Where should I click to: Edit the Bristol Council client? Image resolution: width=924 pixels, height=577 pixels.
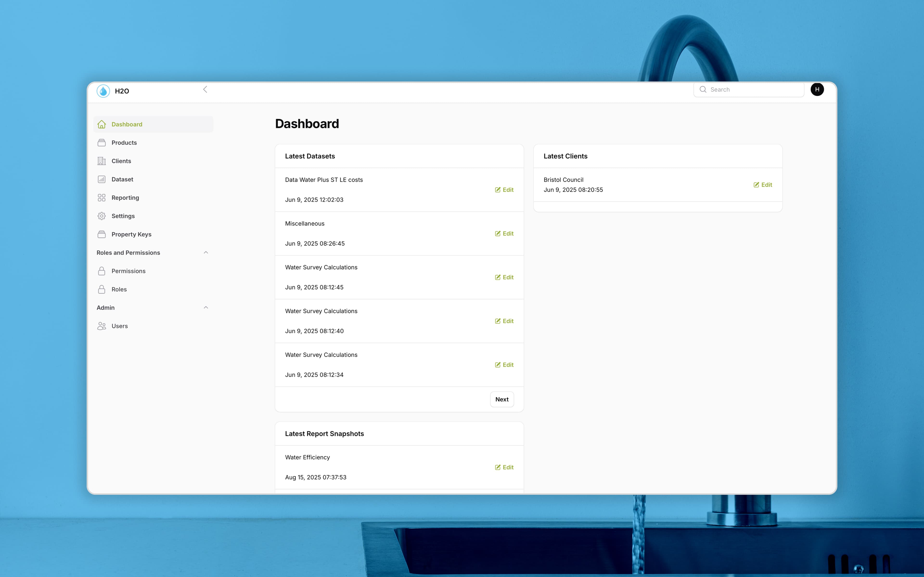pos(763,185)
